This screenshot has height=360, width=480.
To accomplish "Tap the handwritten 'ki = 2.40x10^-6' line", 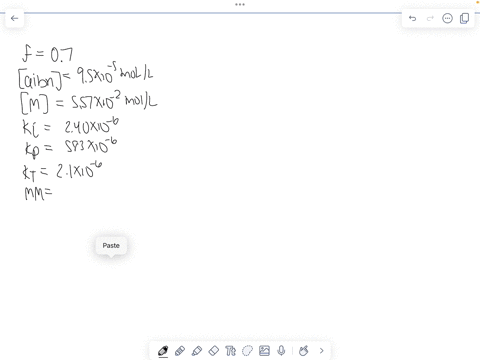I will click(x=71, y=126).
